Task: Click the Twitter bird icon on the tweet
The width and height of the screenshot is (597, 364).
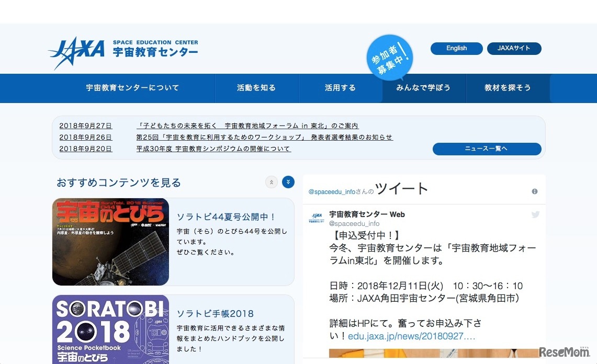Action: pyautogui.click(x=535, y=214)
